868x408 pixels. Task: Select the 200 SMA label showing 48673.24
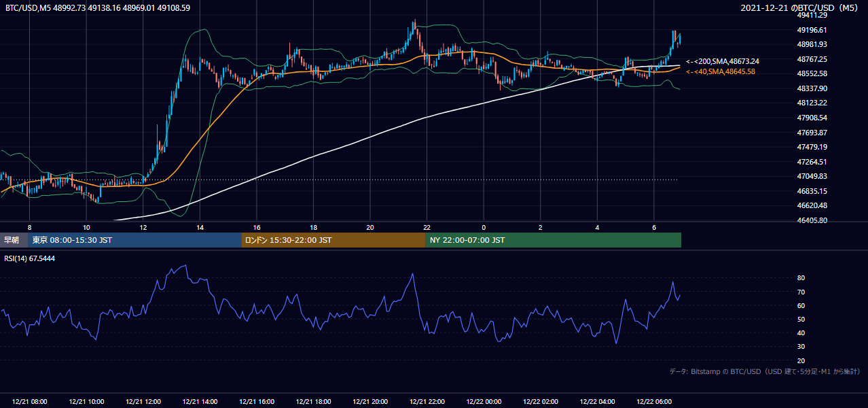tap(722, 61)
